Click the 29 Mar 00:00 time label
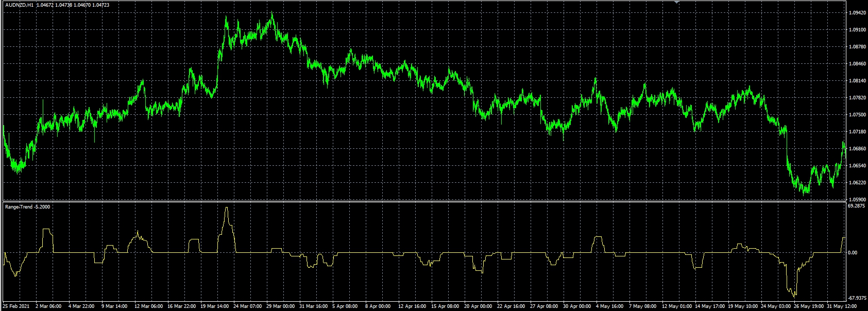The width and height of the screenshot is (868, 311). tap(281, 306)
